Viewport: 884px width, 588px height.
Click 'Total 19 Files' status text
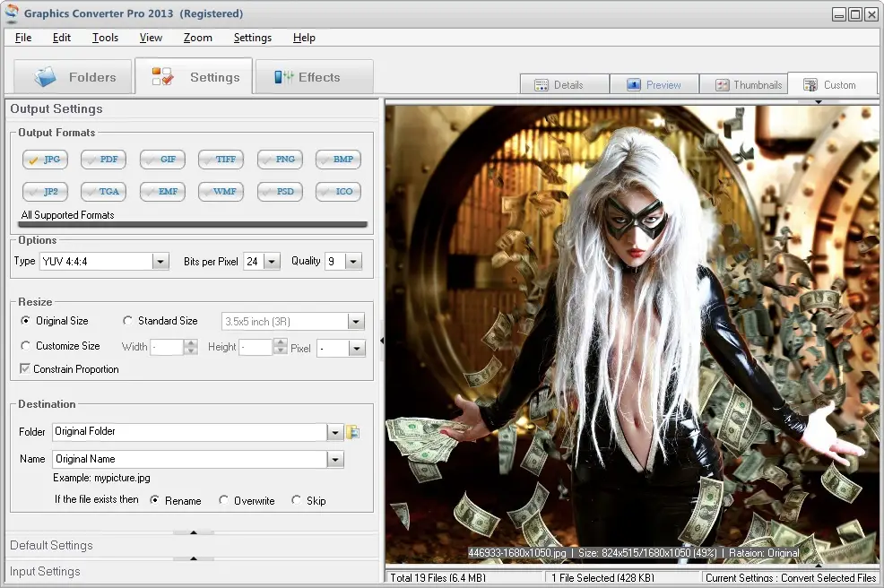tap(438, 578)
